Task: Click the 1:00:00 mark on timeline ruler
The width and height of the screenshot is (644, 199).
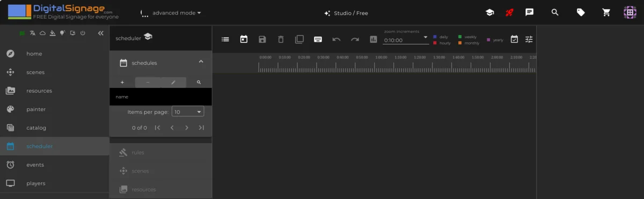Action: tap(381, 57)
